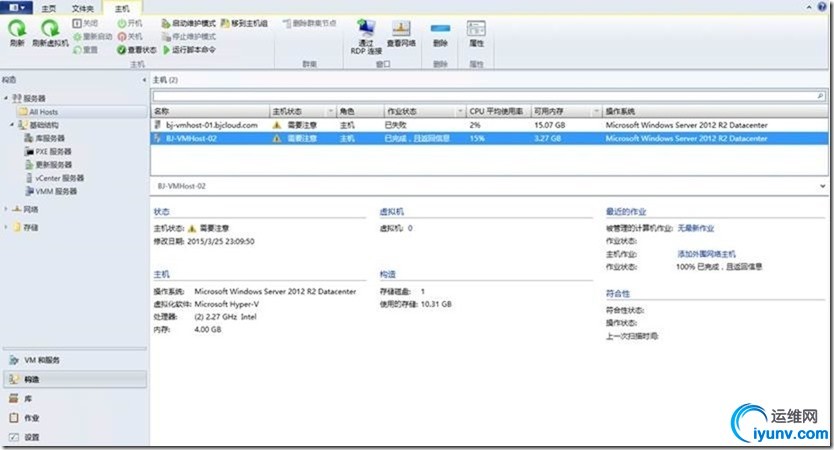
Task: Click the 添加外围网络主机 job link
Action: pos(706,254)
